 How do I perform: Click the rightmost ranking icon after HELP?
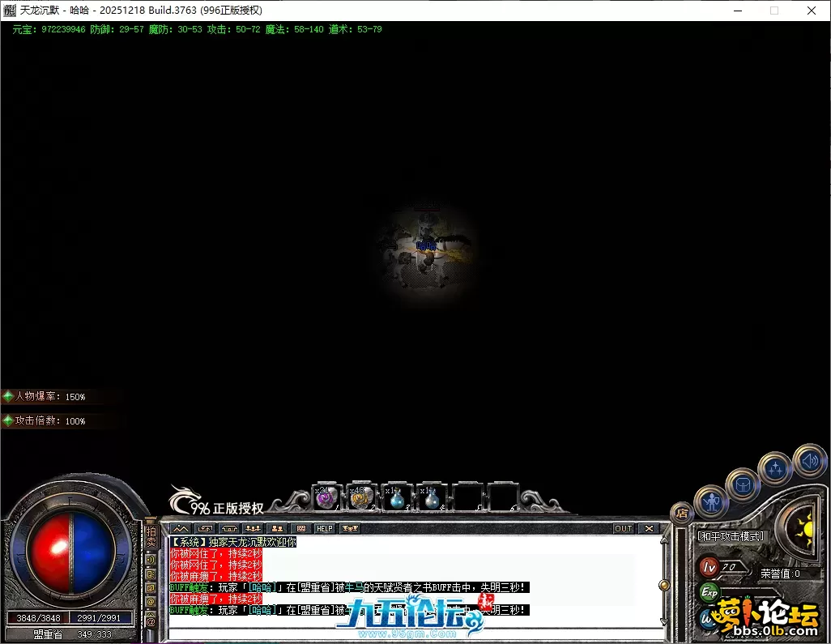(349, 528)
